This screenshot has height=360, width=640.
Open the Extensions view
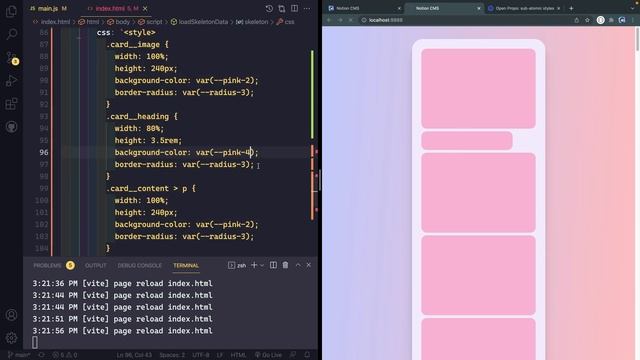pos(11,104)
